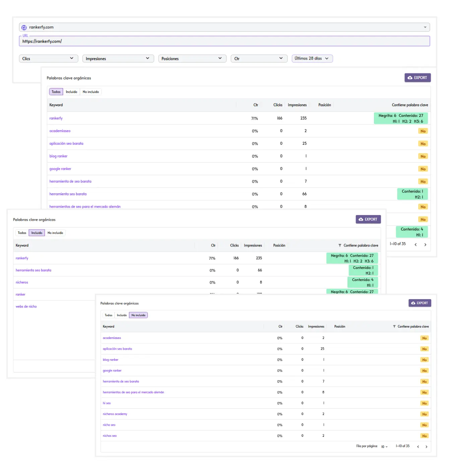
Task: Open the Posiciones dropdown
Action: (x=192, y=59)
